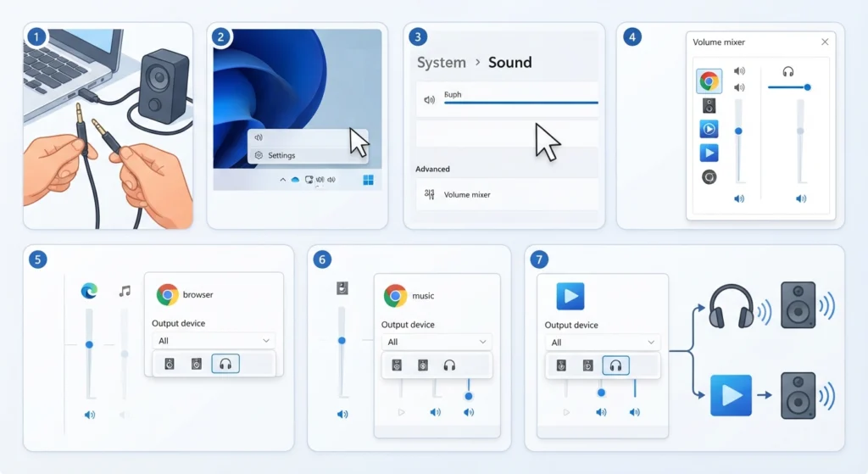Select the speaker device in Volume mixer list
868x474 pixels.
click(x=709, y=105)
